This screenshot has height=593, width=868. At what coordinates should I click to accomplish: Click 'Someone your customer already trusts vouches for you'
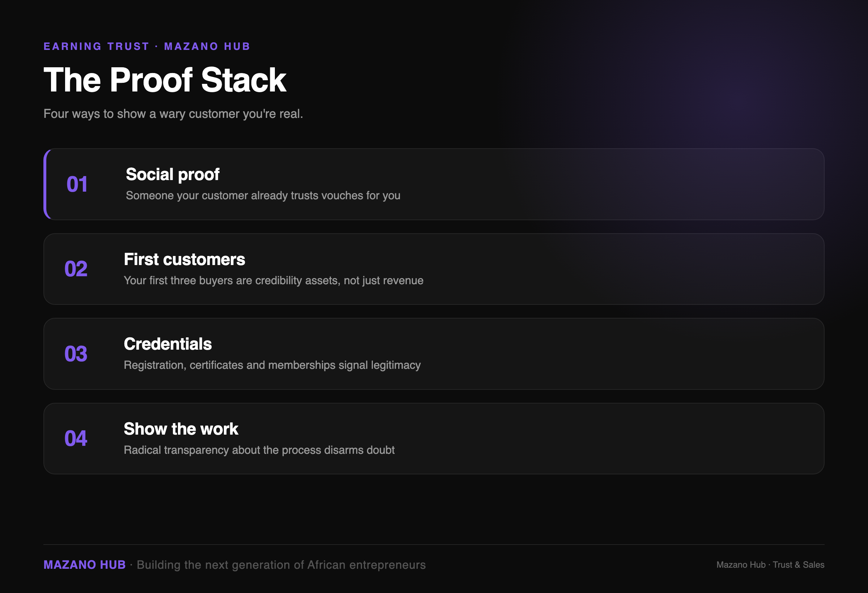(x=263, y=195)
